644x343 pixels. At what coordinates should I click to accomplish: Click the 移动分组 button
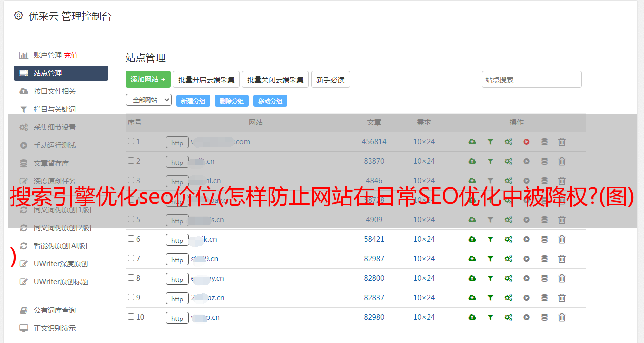270,101
